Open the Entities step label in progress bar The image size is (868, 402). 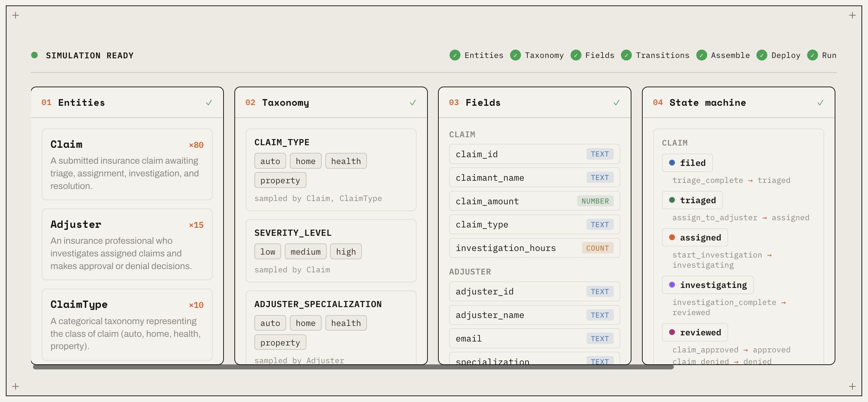[x=484, y=55]
